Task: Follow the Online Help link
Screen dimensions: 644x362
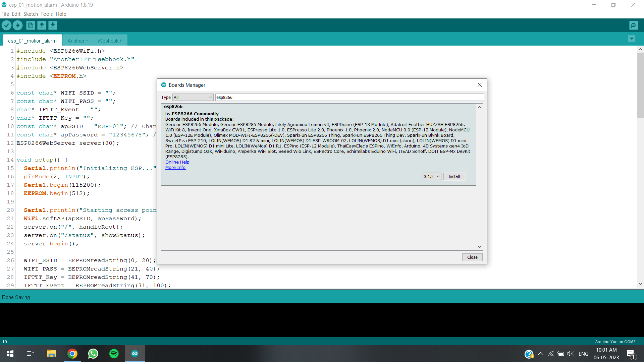Action: 177,162
